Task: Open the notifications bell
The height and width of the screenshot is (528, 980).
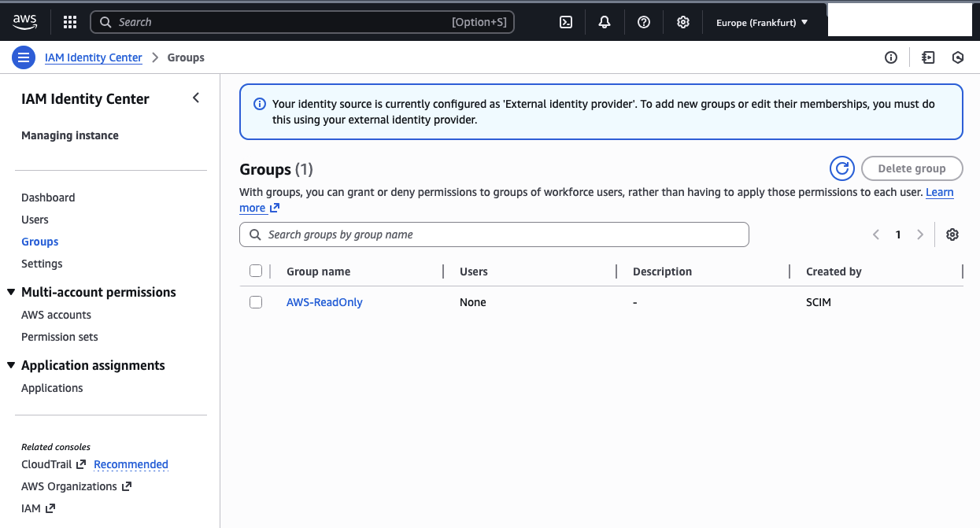Action: coord(604,21)
